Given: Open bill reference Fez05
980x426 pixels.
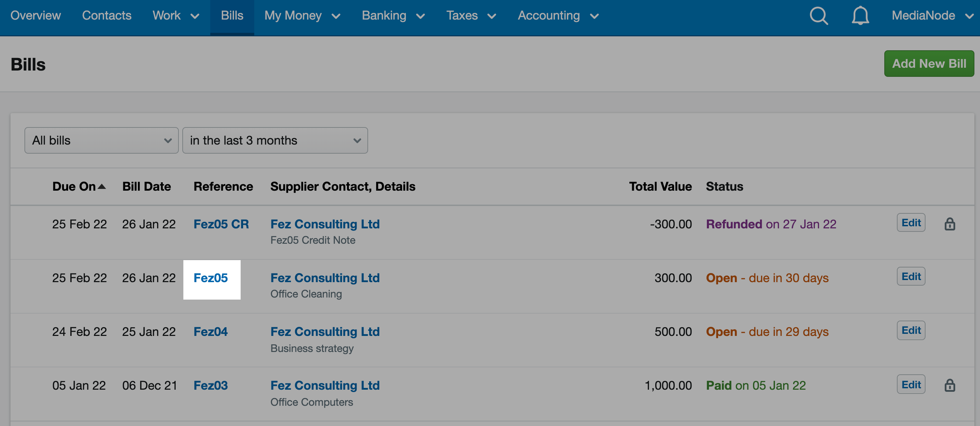Looking at the screenshot, I should tap(210, 278).
